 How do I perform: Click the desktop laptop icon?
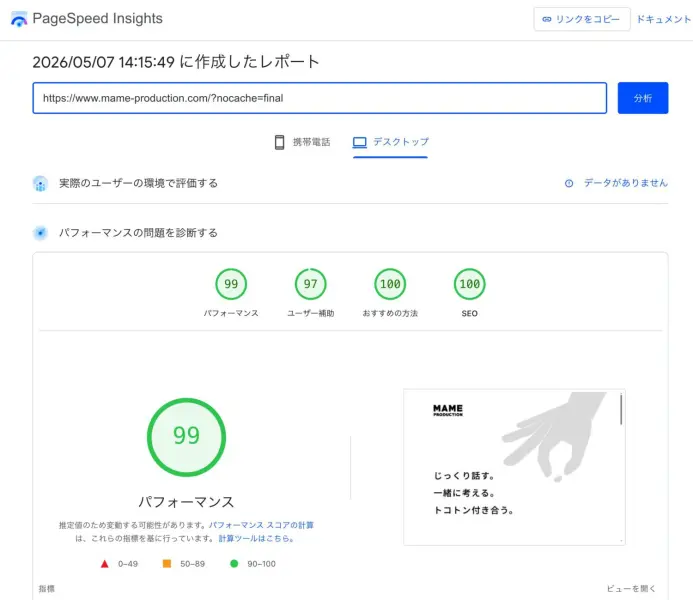click(x=359, y=142)
